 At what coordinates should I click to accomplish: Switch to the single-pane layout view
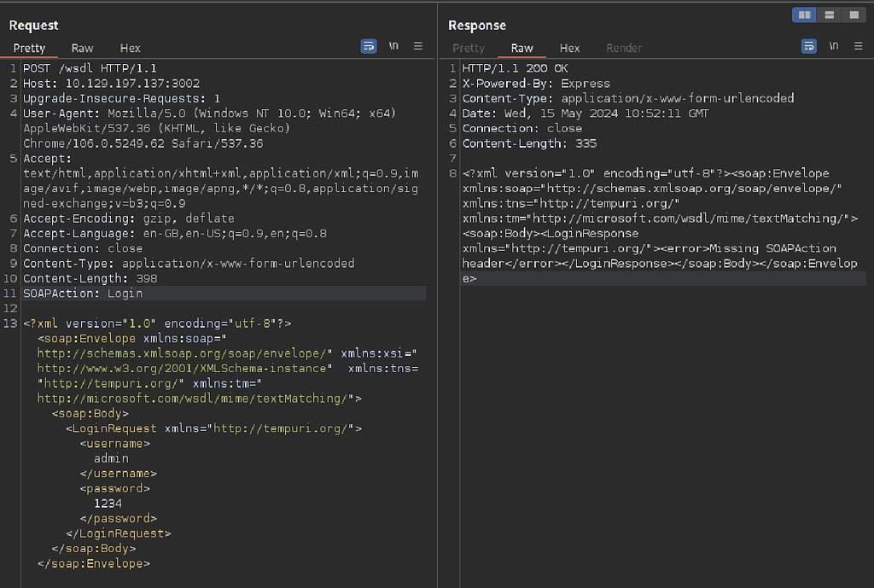(x=853, y=15)
